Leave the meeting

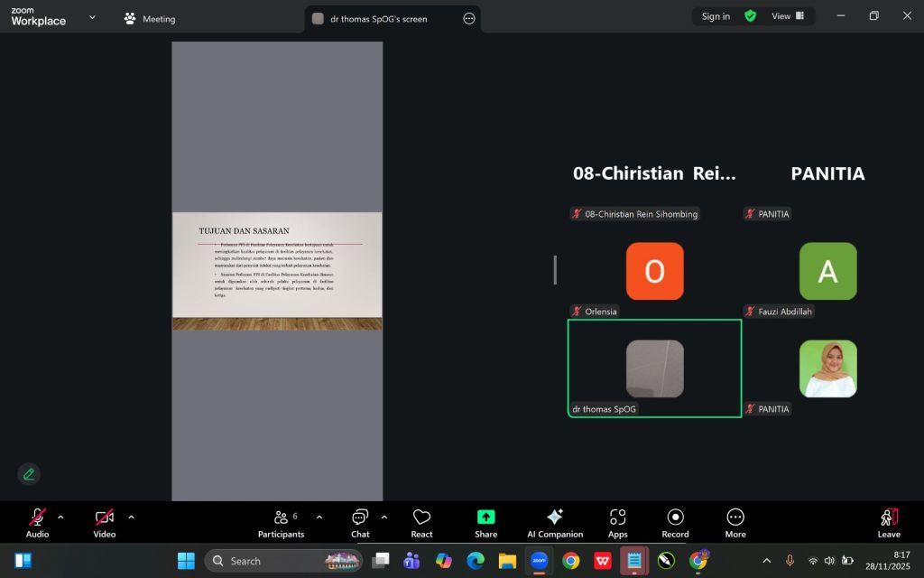[888, 521]
